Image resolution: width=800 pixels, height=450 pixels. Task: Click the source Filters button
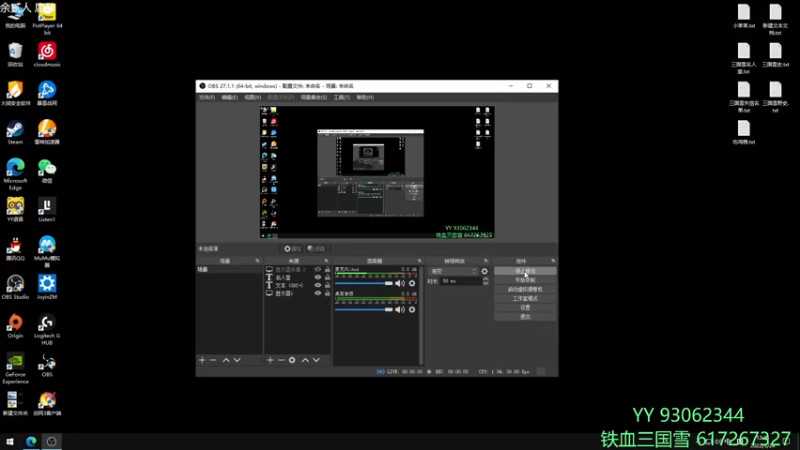click(x=316, y=248)
